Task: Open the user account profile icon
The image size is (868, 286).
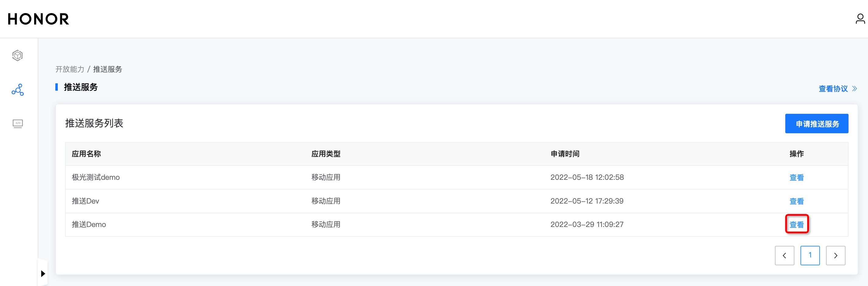Action: [x=859, y=19]
